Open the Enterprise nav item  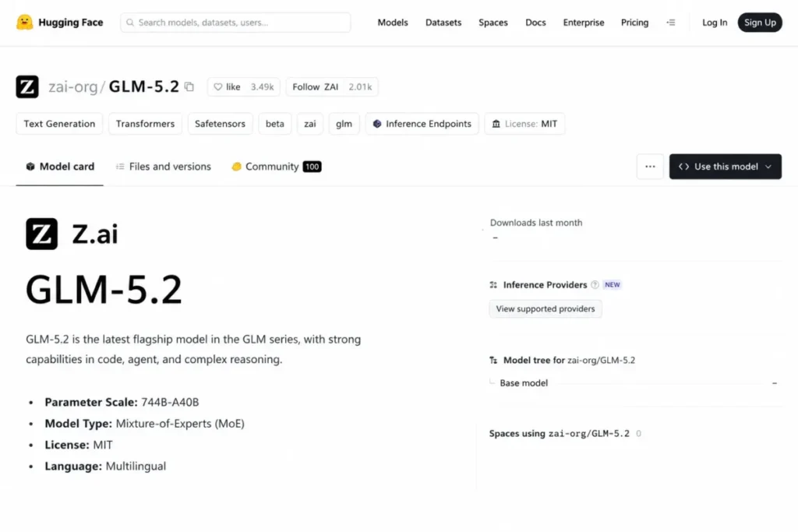tap(583, 23)
